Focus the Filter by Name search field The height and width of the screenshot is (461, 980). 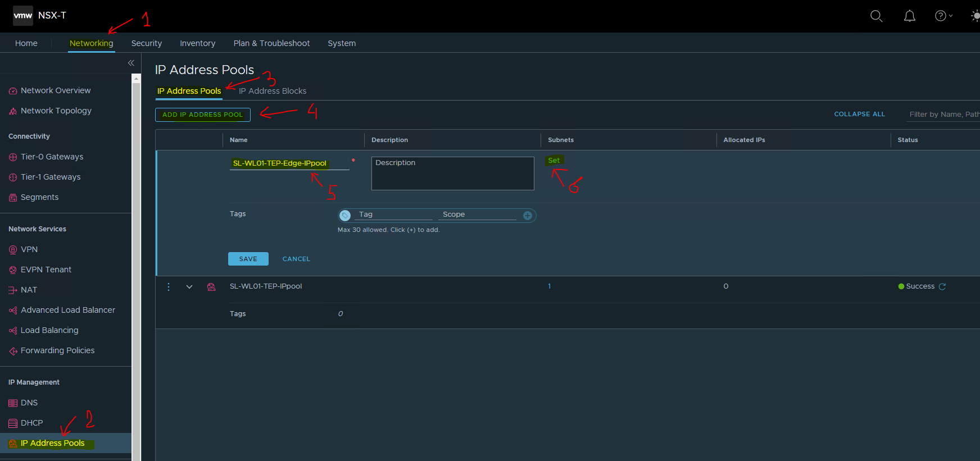(x=943, y=115)
